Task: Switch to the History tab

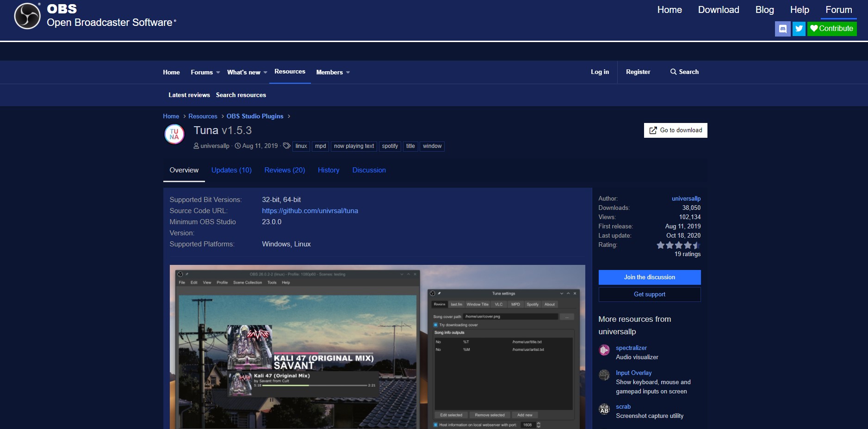Action: point(329,170)
